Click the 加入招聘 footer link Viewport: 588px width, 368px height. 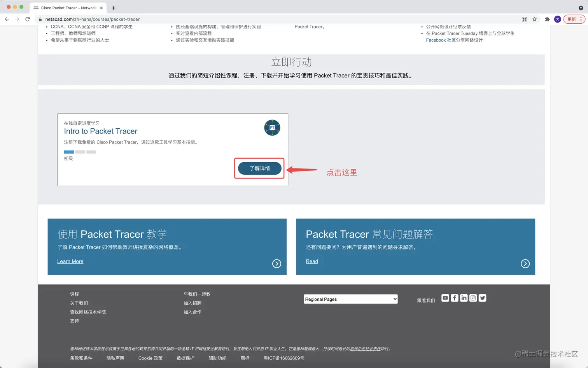point(192,303)
